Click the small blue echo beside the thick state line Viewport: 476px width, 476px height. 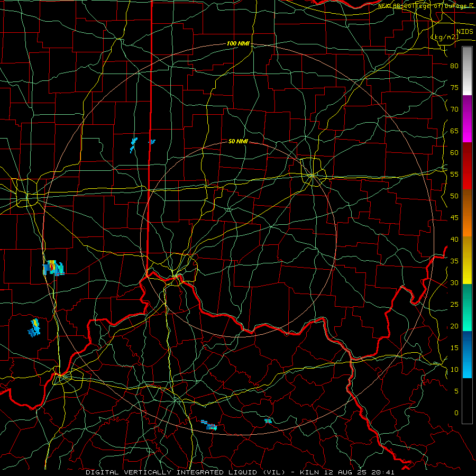click(x=152, y=142)
